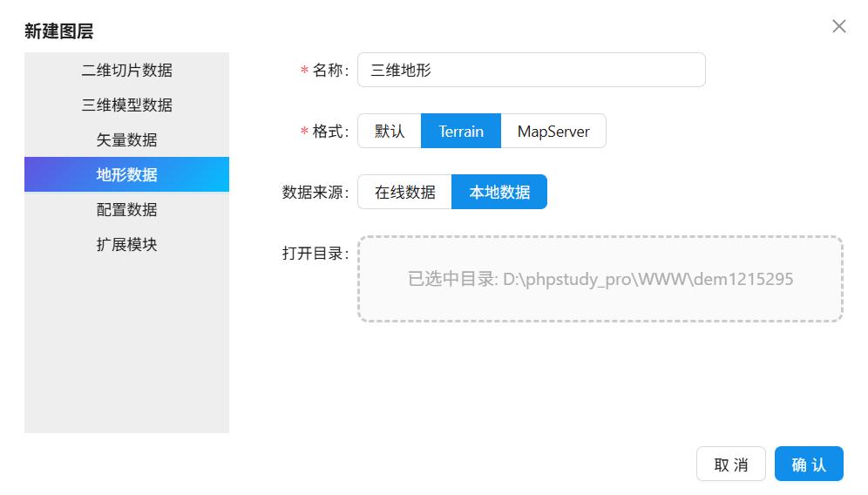The height and width of the screenshot is (495, 868).
Task: Click the 名称 input containing 三维地形
Action: 532,70
